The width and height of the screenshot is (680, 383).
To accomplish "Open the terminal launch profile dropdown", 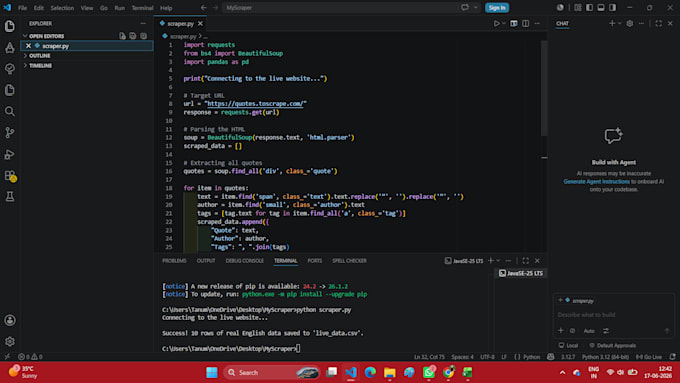I will pyautogui.click(x=498, y=261).
